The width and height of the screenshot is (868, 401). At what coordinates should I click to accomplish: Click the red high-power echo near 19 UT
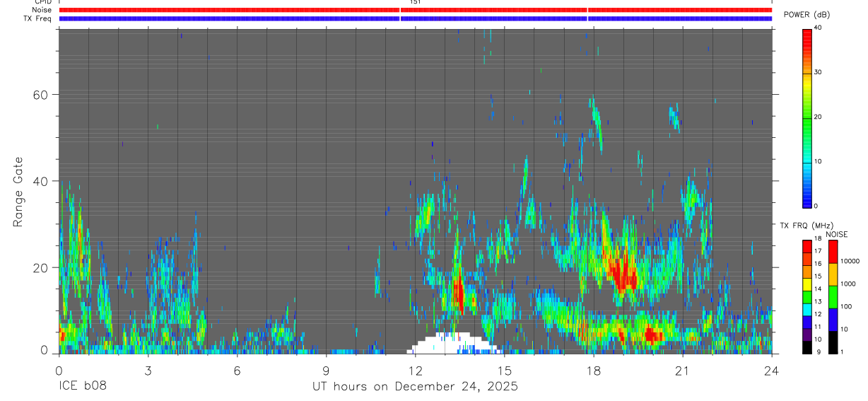pyautogui.click(x=623, y=273)
